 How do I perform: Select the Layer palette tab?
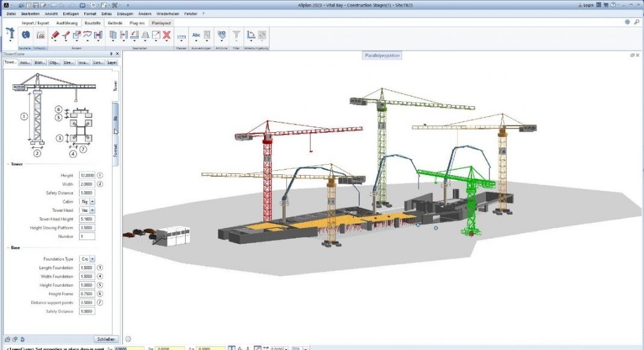[x=112, y=62]
